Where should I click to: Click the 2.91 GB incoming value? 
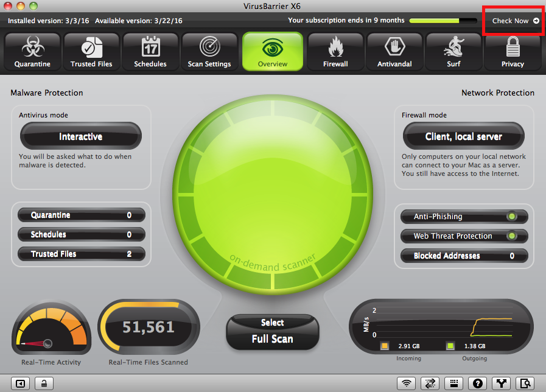(x=409, y=346)
